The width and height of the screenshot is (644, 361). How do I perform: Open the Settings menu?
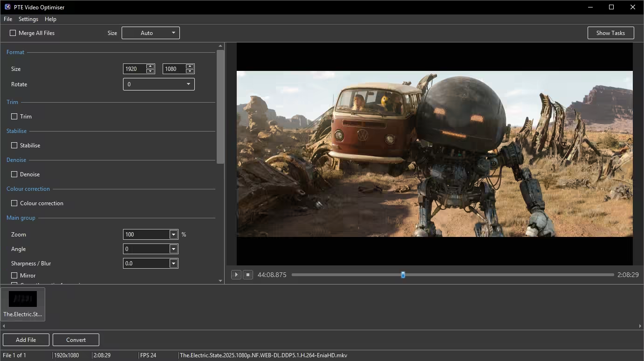(x=28, y=19)
